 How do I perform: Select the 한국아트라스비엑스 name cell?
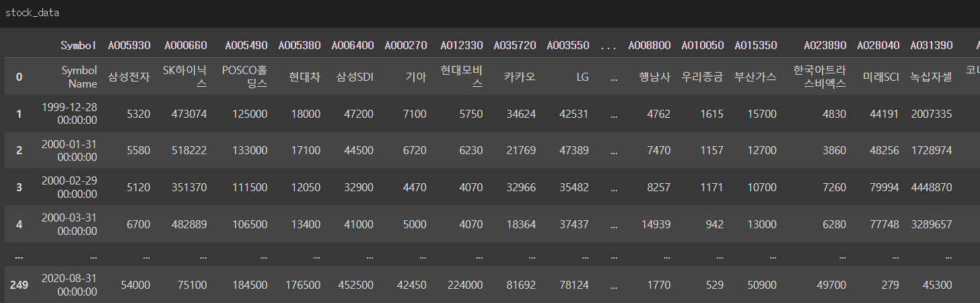820,77
